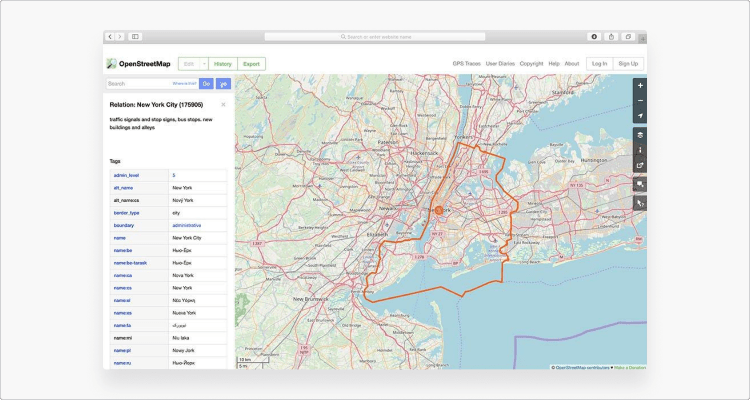The width and height of the screenshot is (750, 400).
Task: Click the orange New York center marker
Action: tap(439, 210)
